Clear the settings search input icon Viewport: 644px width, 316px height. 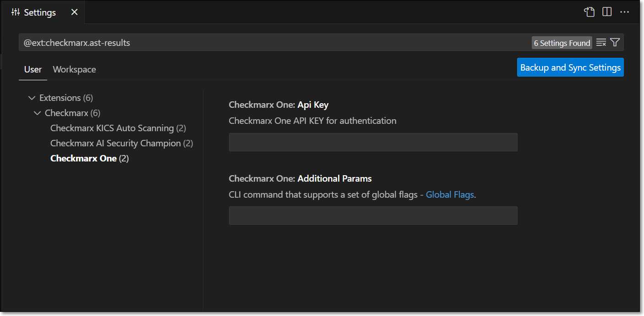point(601,43)
